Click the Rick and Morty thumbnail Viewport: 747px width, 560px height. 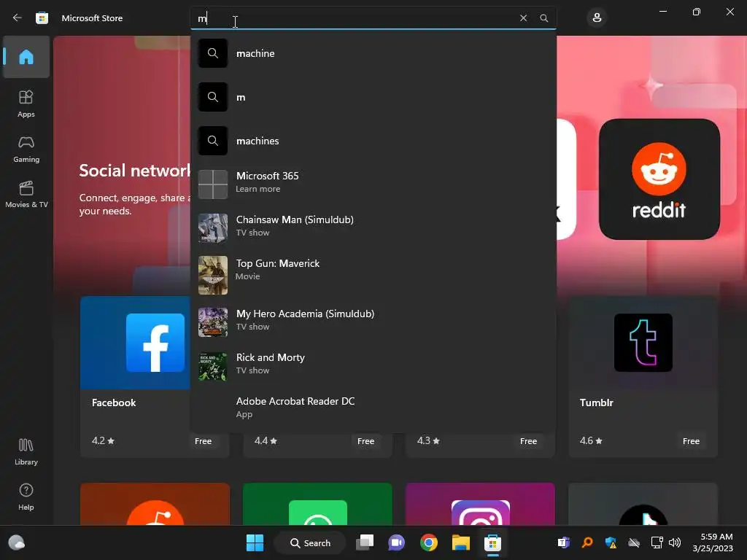click(213, 366)
